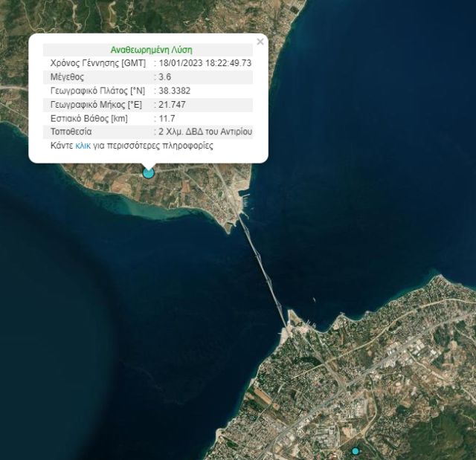Click the 'Μέγεθος' row label

[67, 77]
